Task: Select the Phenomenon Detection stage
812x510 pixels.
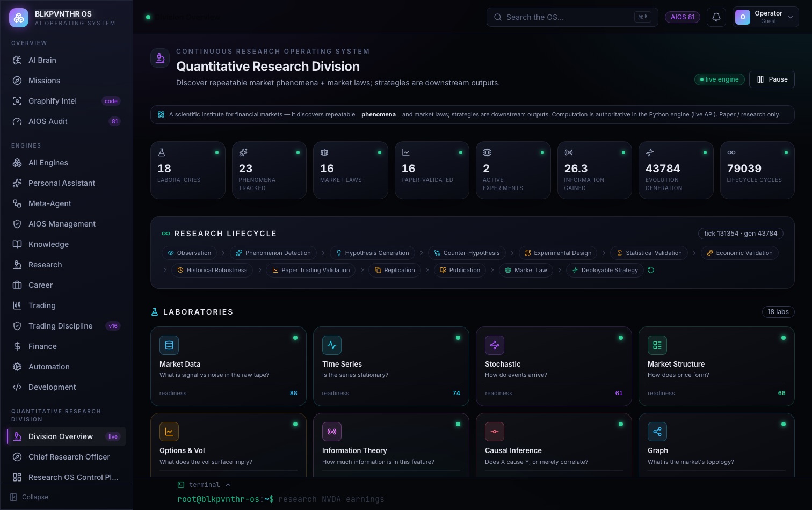Action: pyautogui.click(x=273, y=253)
